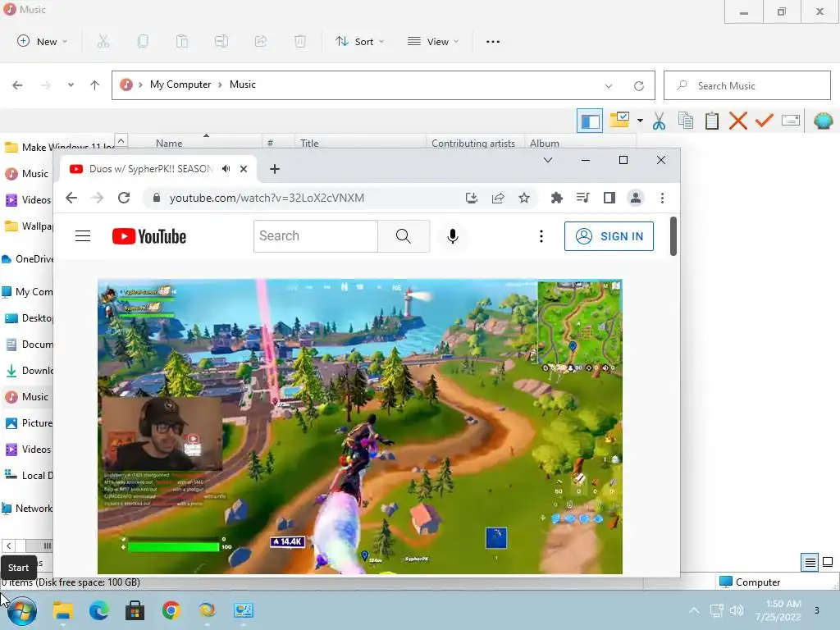Open YouTube settings three-dot menu

coord(541,236)
